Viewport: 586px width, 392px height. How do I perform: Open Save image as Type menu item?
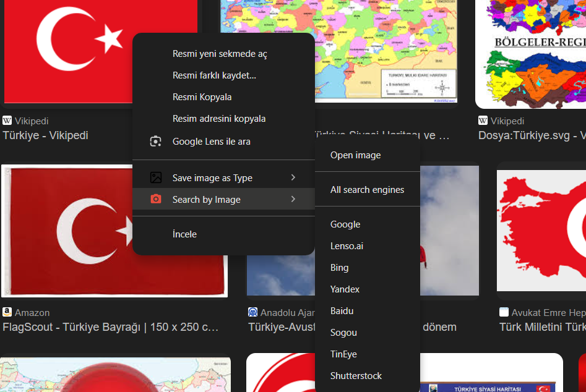coord(223,177)
